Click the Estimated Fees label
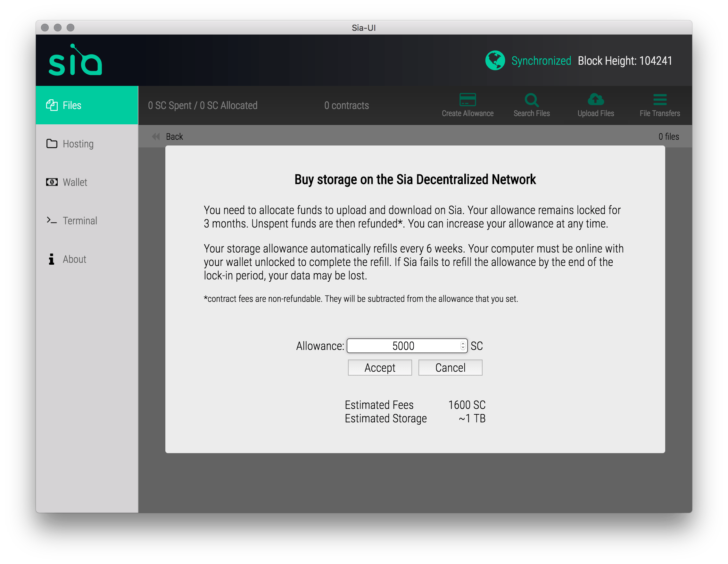728x564 pixels. [379, 405]
